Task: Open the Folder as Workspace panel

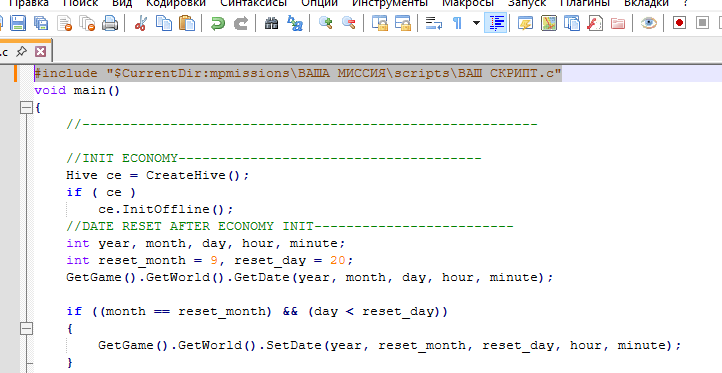Action: pos(618,23)
